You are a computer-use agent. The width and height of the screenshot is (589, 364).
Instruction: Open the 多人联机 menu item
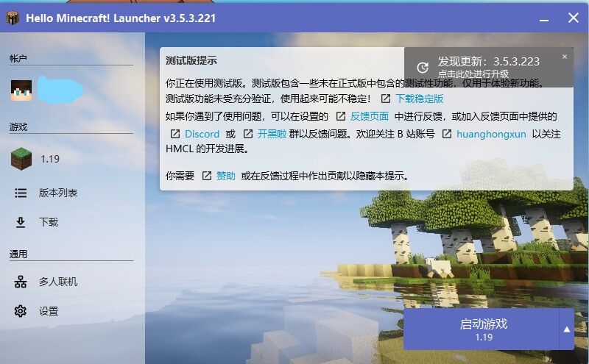58,282
